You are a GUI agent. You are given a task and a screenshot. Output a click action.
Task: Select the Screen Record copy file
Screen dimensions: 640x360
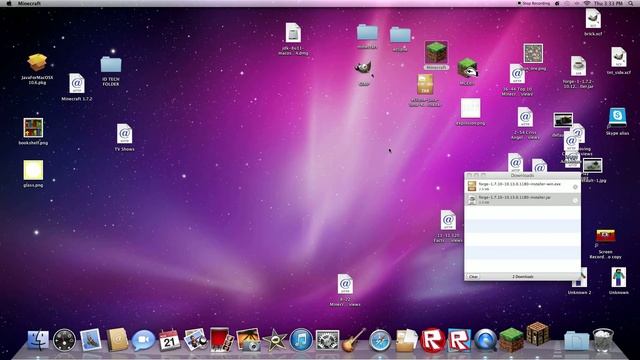[605, 236]
